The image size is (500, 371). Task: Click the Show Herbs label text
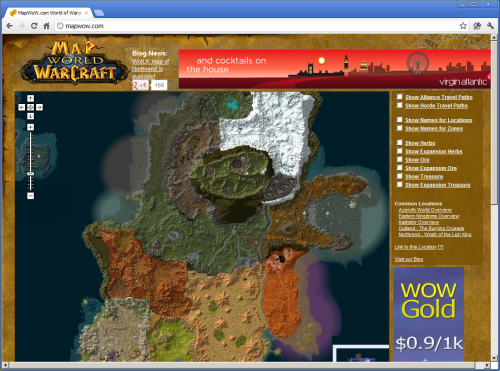420,143
